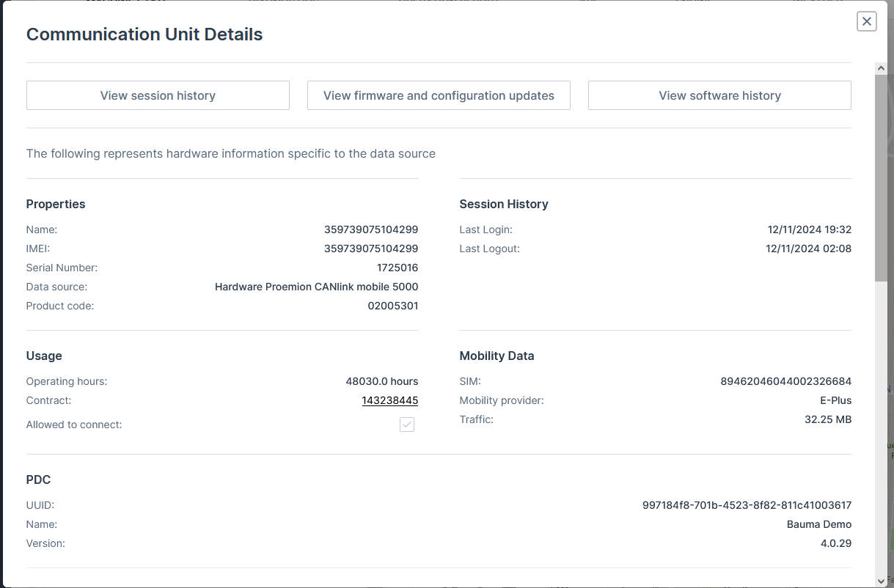The width and height of the screenshot is (894, 588).
Task: Click the Product code value 02005301
Action: [393, 306]
